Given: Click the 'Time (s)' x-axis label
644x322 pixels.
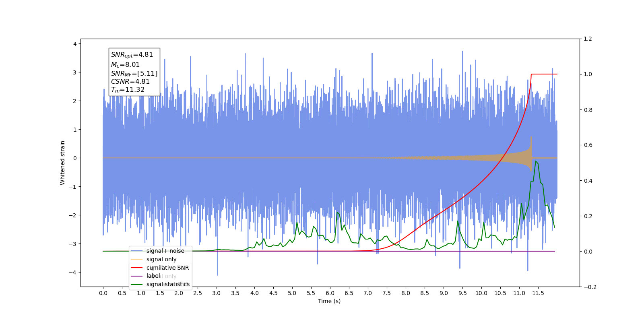Looking at the screenshot, I should click(x=329, y=301).
